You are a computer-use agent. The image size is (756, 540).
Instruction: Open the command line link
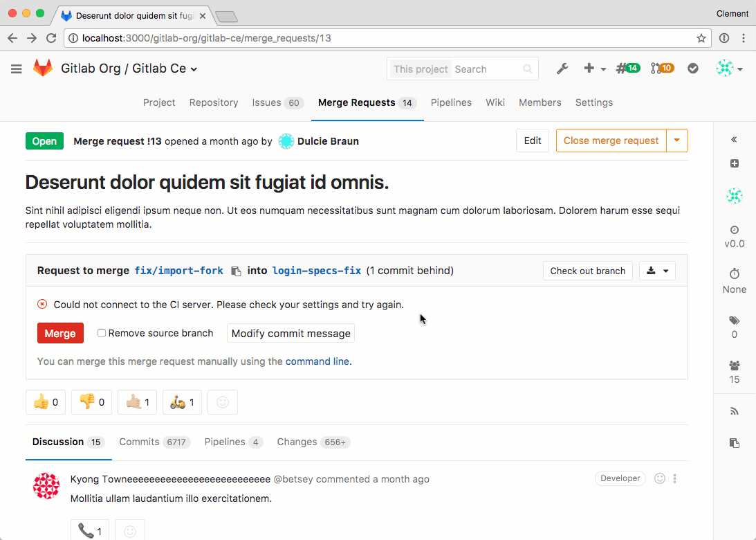(317, 361)
